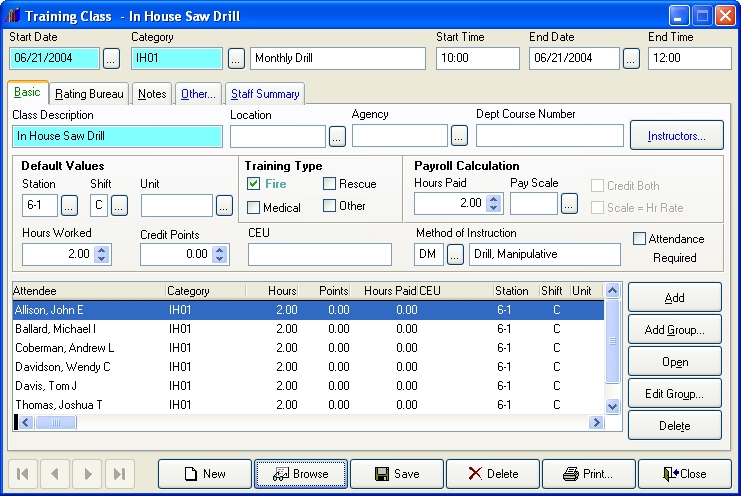
Task: Delete selected attendee from list
Action: click(x=674, y=426)
